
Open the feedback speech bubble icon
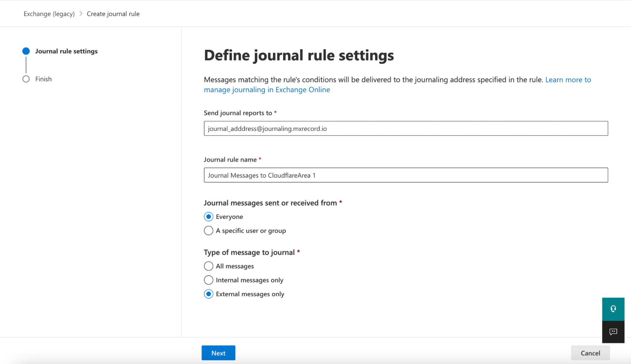(613, 332)
